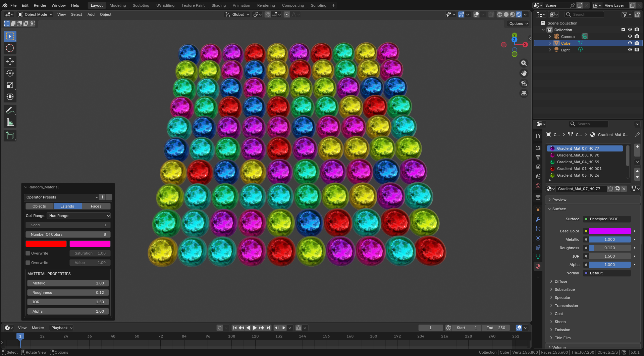Screen dimensions: 644x356
Task: Hide the Camera object in viewport
Action: point(630,36)
